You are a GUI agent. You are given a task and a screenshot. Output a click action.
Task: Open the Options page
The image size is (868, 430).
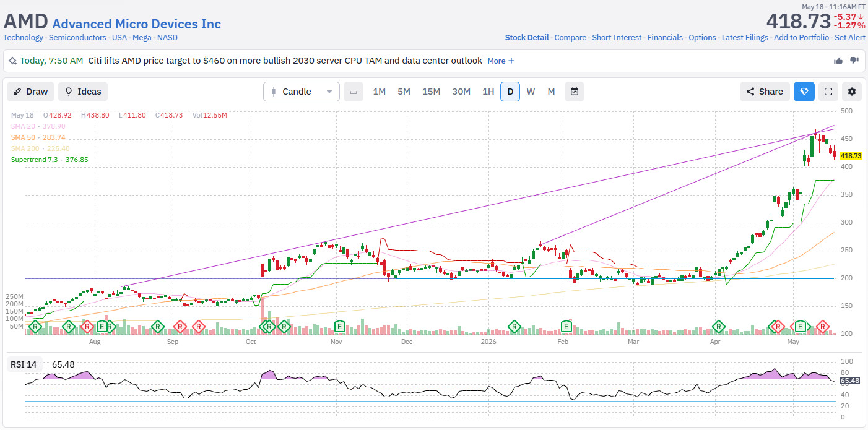click(702, 38)
